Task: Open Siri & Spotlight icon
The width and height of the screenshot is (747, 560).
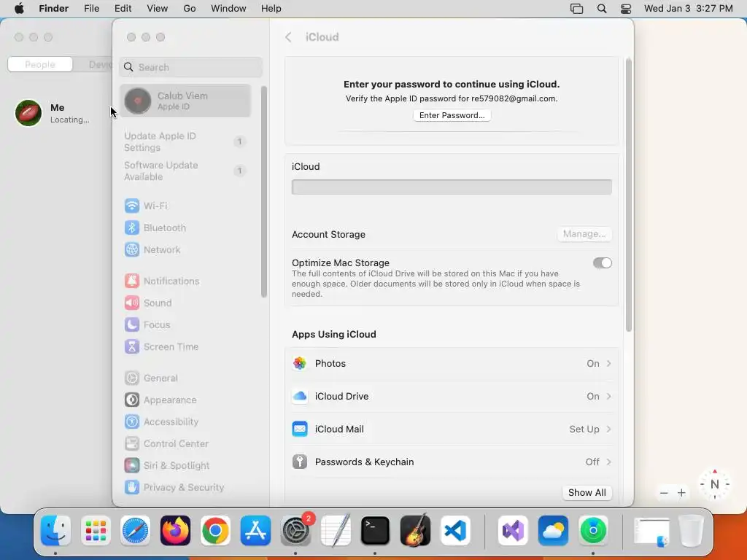Action: pyautogui.click(x=132, y=466)
